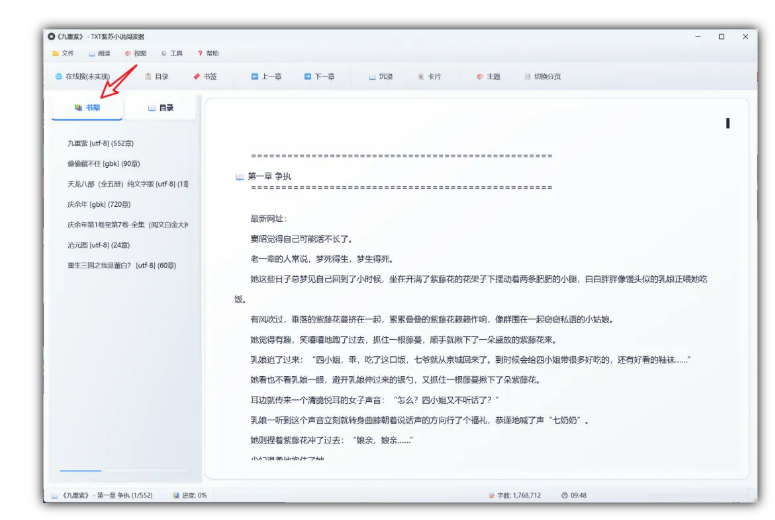Click the book icon beside chapter heading

[240, 176]
